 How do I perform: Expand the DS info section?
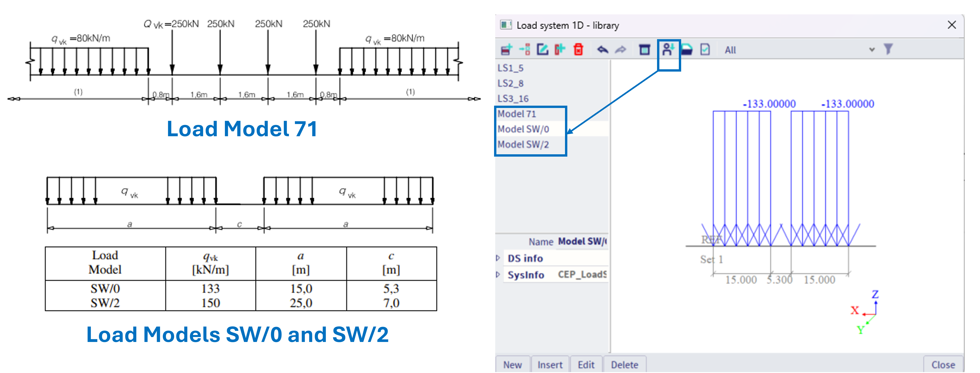coord(498,258)
